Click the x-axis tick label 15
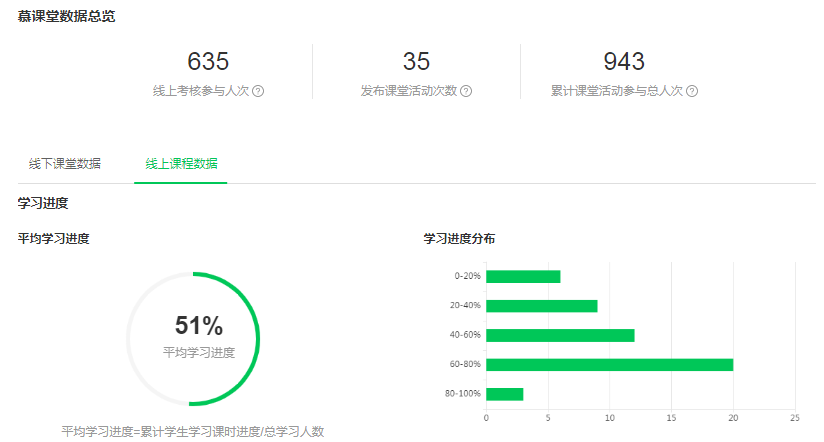The image size is (824, 442). [671, 418]
